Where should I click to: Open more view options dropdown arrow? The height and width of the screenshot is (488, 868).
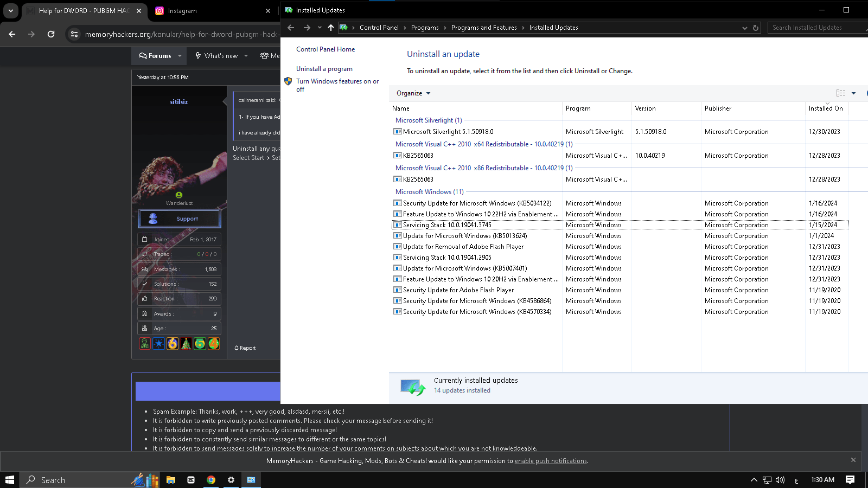tap(853, 93)
